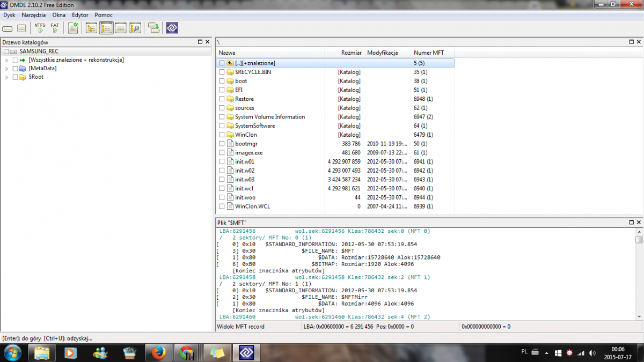This screenshot has height=362, width=644.
Task: Click the single physical disk toolbar icon
Action: [8, 28]
